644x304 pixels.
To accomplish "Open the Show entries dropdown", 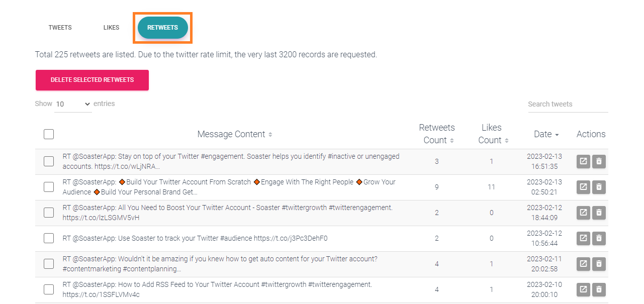I will coord(73,104).
